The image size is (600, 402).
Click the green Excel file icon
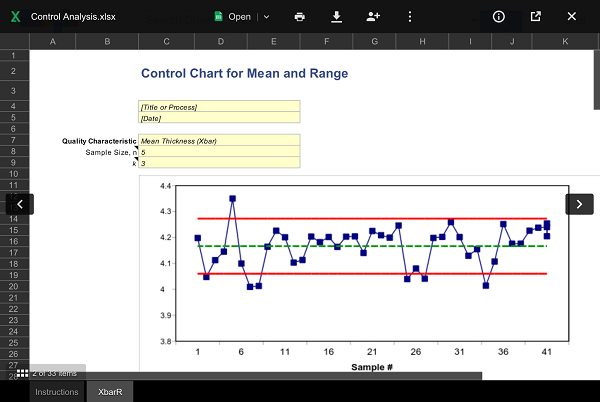pos(15,17)
